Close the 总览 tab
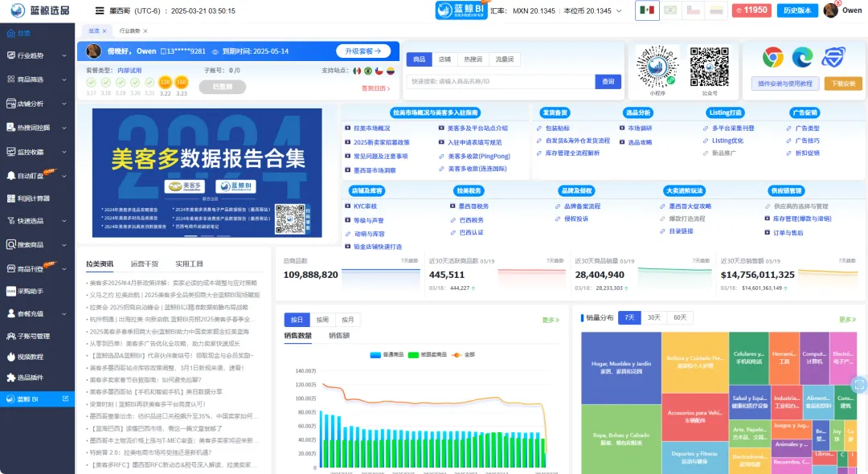 104,31
